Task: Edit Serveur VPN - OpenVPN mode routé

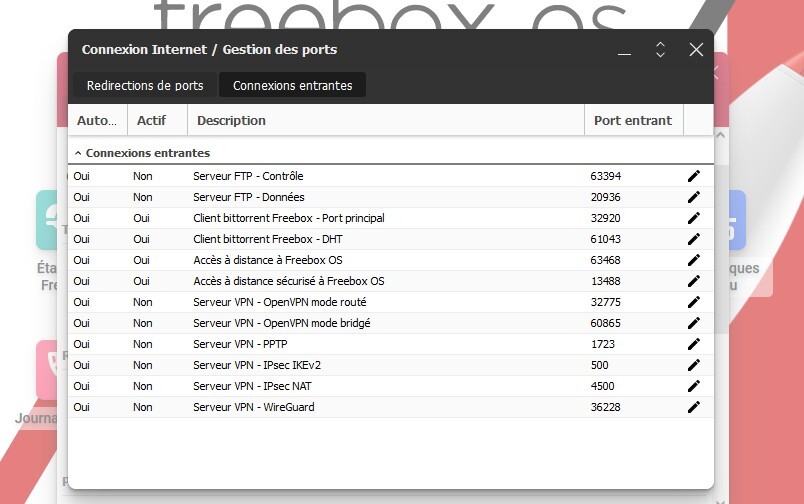Action: pyautogui.click(x=694, y=302)
